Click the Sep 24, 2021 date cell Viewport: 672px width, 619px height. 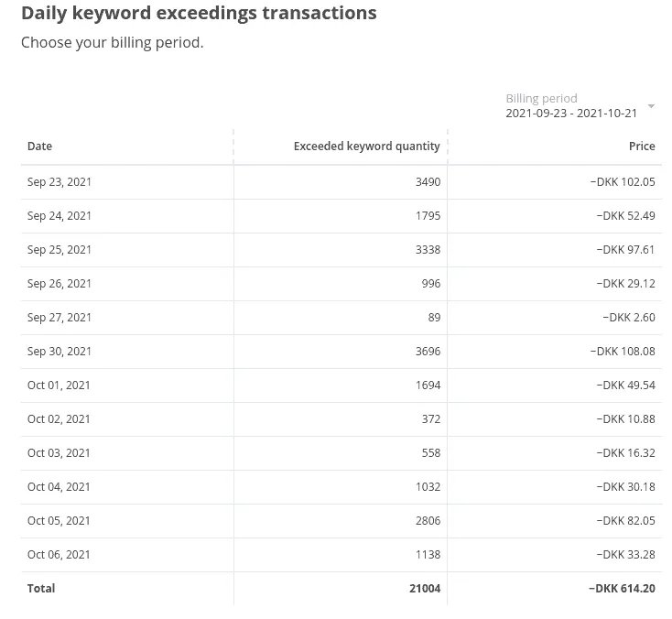tap(60, 216)
